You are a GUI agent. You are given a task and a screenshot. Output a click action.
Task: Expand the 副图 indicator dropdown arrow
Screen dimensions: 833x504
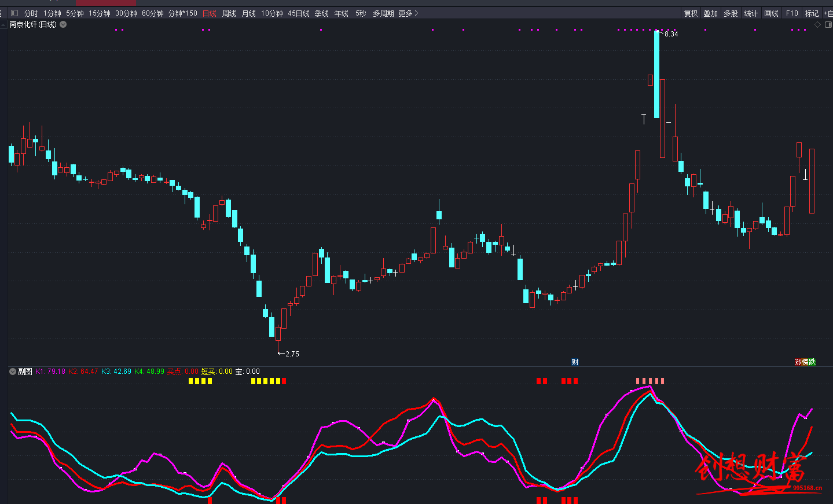[x=13, y=371]
